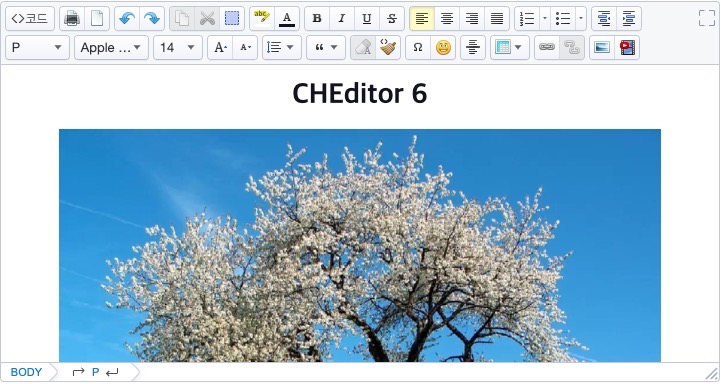
Task: Select the P breadcrumb element
Action: point(96,372)
